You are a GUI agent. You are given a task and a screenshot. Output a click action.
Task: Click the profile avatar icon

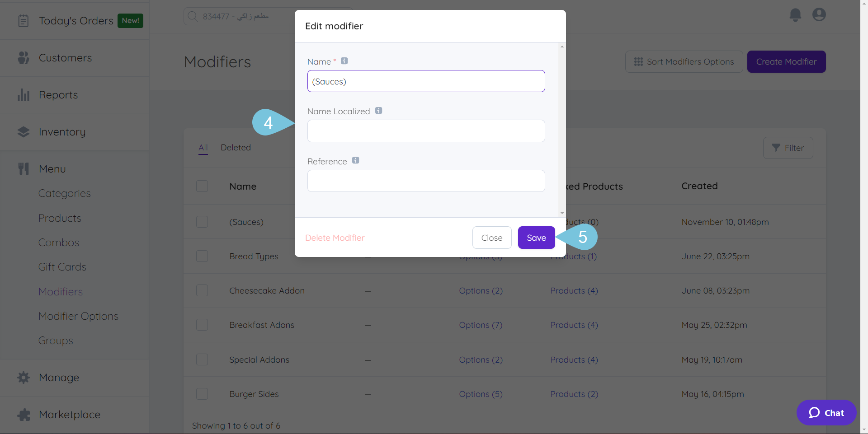tap(819, 14)
